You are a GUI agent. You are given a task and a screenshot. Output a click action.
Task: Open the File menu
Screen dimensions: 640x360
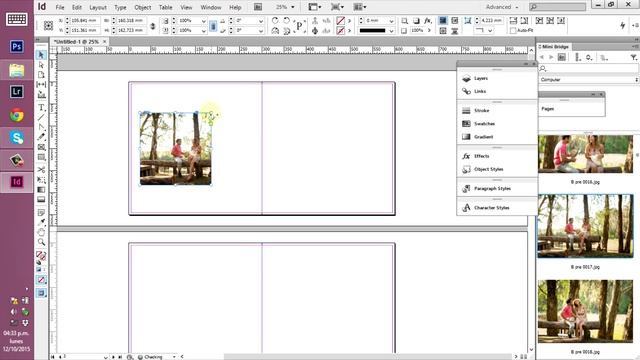point(60,7)
